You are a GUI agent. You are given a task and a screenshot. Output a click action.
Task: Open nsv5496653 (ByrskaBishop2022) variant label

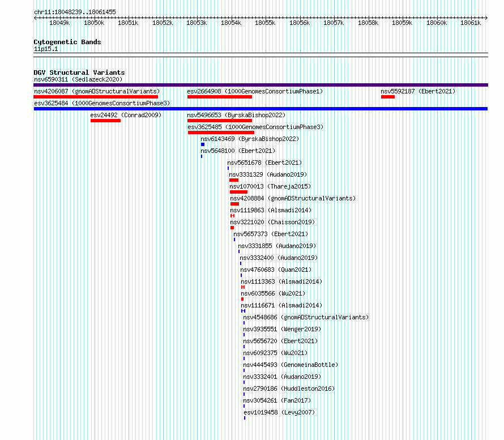(236, 115)
